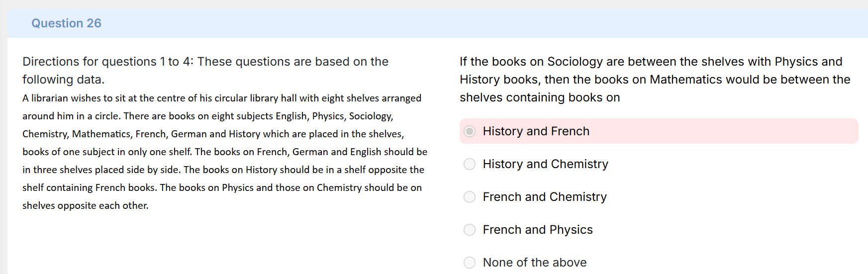Click the French and Physics answer label
Screen dimensions: 868x274
click(538, 230)
